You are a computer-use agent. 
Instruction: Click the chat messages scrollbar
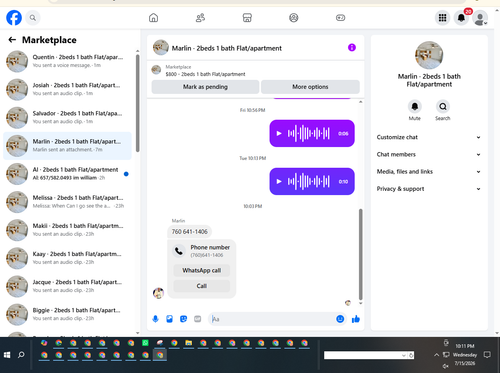click(360, 254)
